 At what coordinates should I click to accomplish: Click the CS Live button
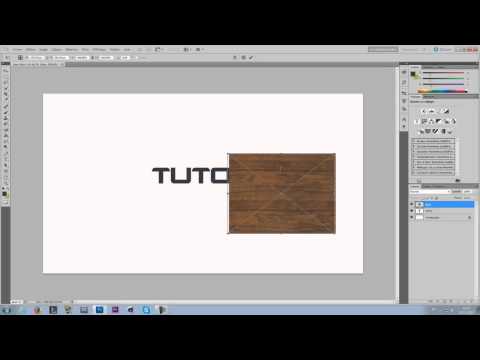click(x=443, y=49)
